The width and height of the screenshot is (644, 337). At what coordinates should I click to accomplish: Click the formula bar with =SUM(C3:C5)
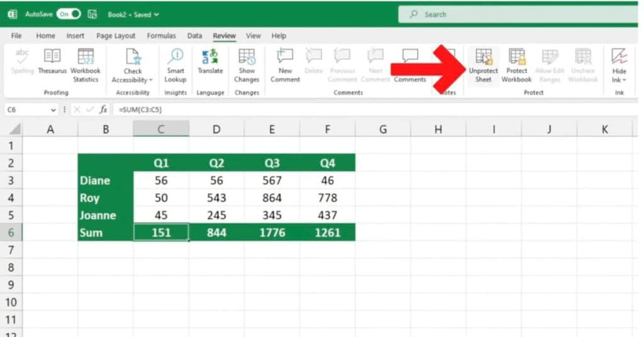(376, 109)
